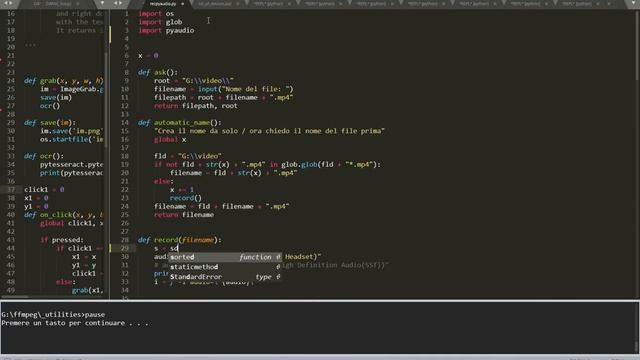
Task: Click line number 28 in right pane gutter
Action: point(124,240)
